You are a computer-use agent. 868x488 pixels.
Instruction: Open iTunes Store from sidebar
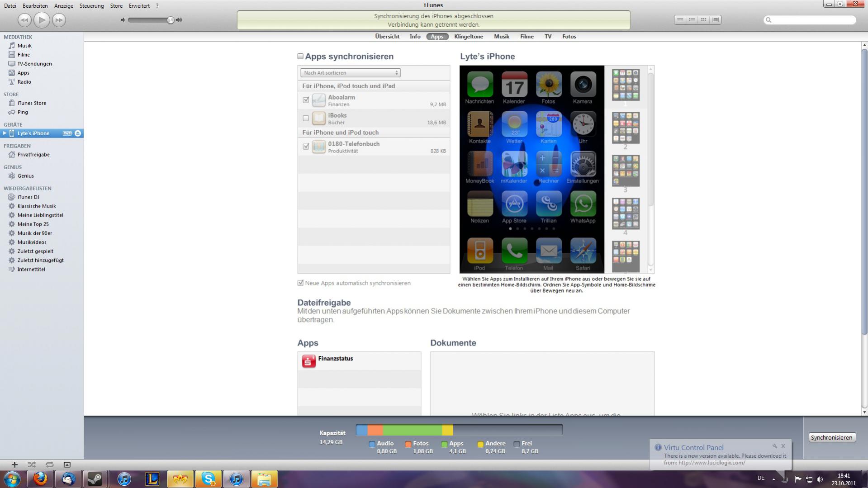pos(32,103)
